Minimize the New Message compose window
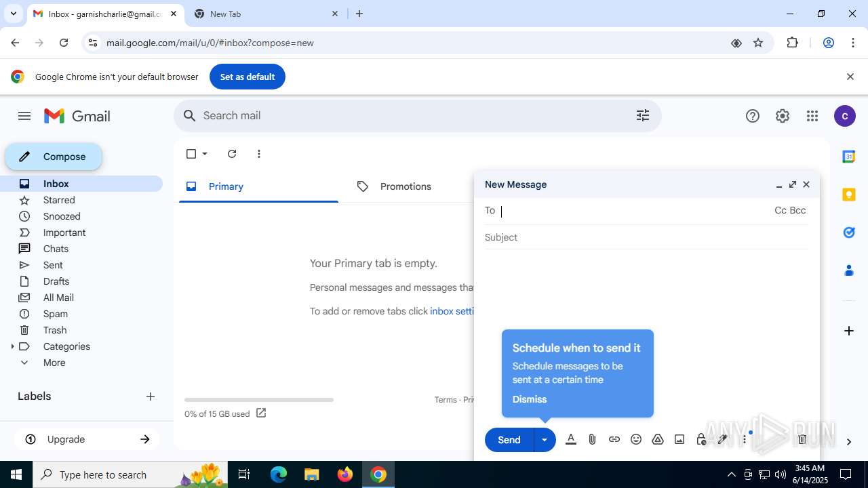The width and height of the screenshot is (868, 488). pos(779,184)
